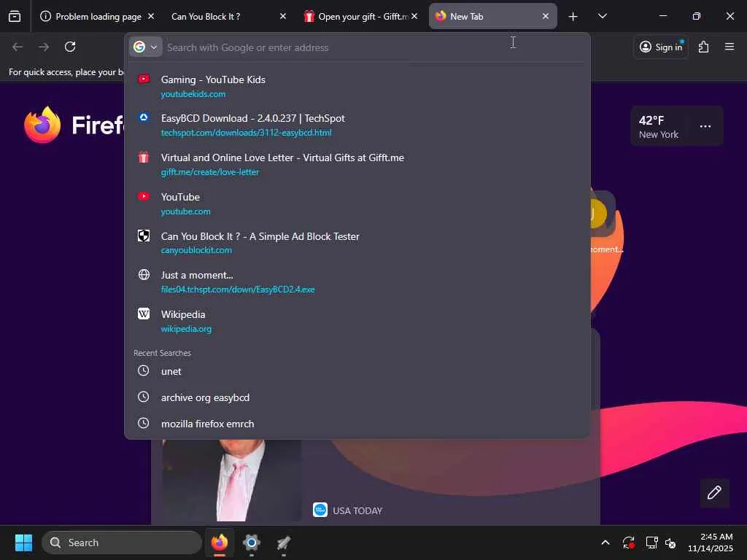Click the wikipedia.org URL text
This screenshot has width=747, height=560.
pyautogui.click(x=186, y=329)
